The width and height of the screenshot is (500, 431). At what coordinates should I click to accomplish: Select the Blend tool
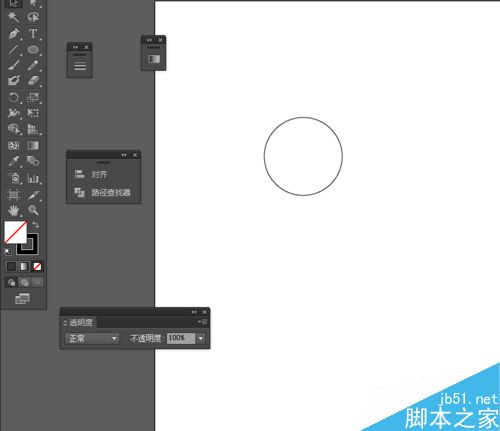33,161
